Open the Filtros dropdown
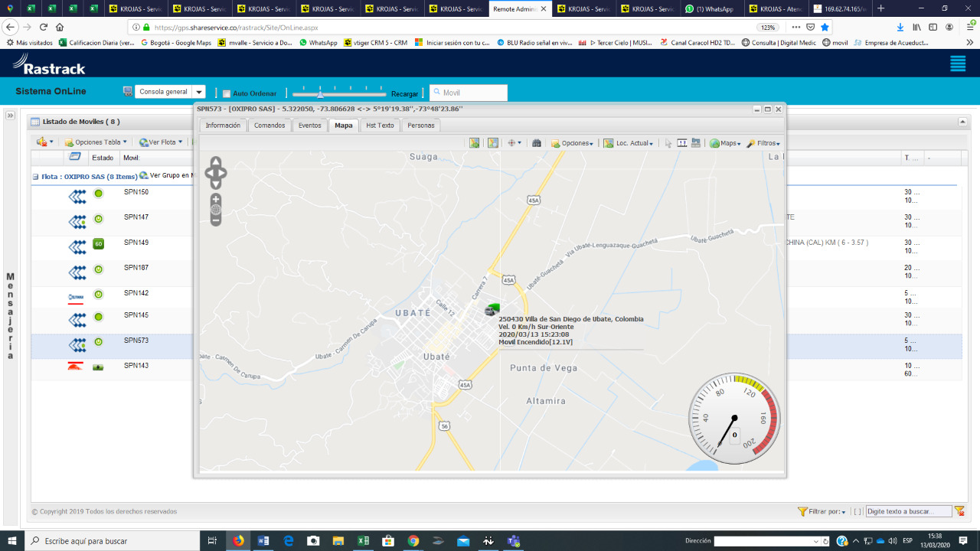The height and width of the screenshot is (551, 980). coord(763,143)
